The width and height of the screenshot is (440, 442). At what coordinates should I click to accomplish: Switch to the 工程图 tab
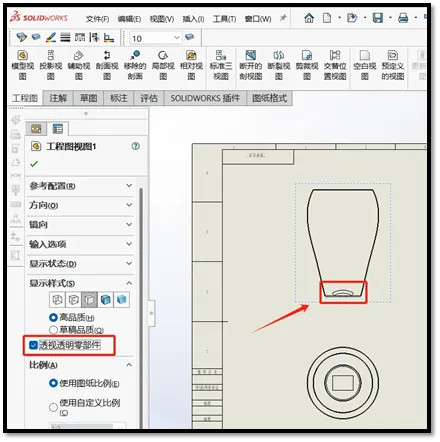pyautogui.click(x=25, y=98)
